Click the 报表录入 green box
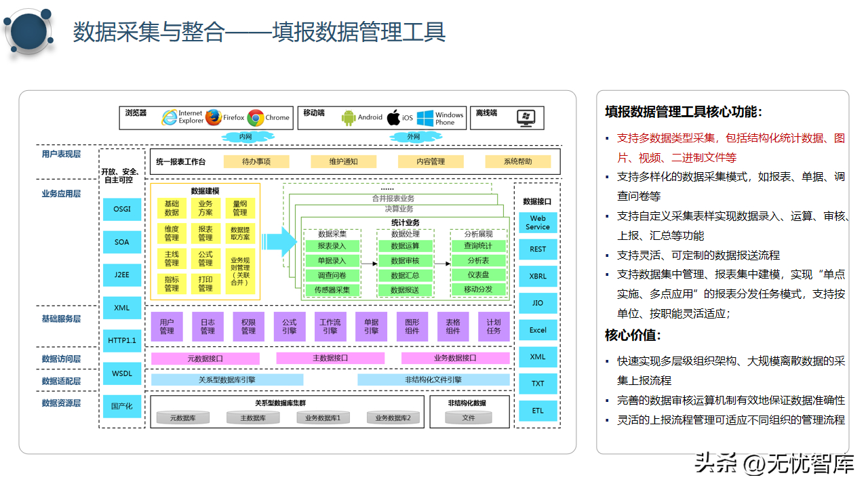Viewport: 868px width, 488px height. tap(332, 246)
